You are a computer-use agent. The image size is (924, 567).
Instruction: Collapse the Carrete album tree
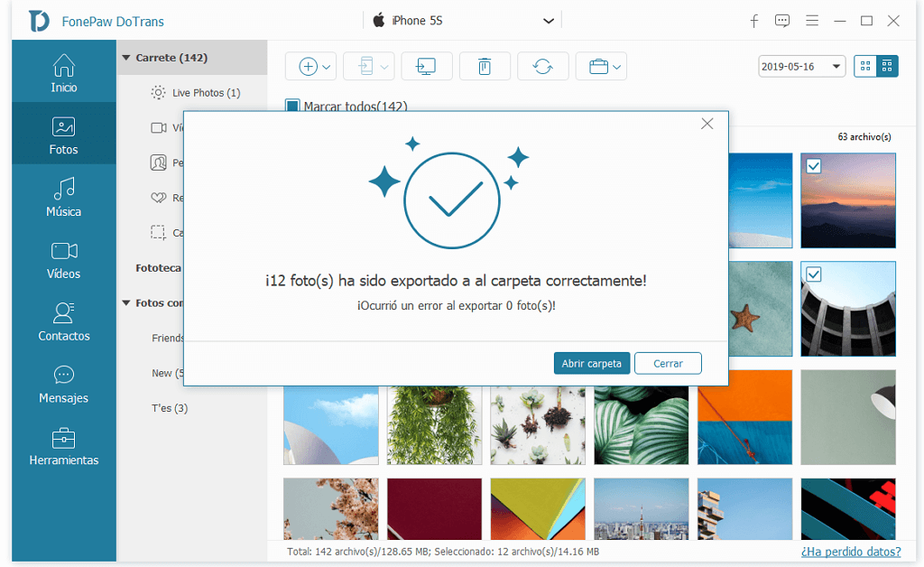point(125,56)
